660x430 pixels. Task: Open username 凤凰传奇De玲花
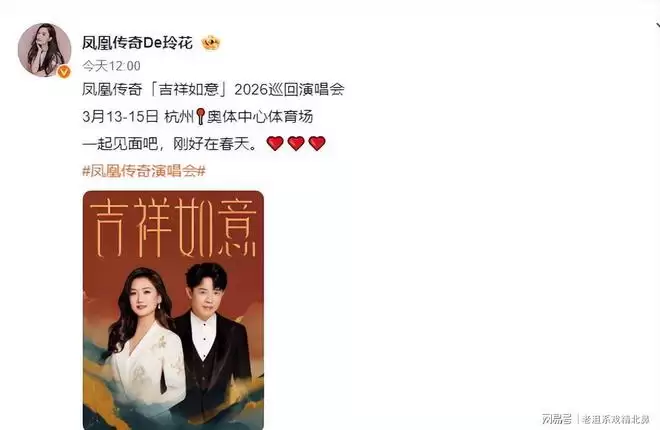(137, 43)
